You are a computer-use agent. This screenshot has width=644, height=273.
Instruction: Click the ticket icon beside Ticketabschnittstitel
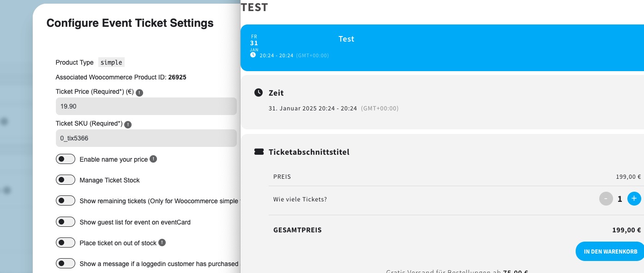click(259, 152)
